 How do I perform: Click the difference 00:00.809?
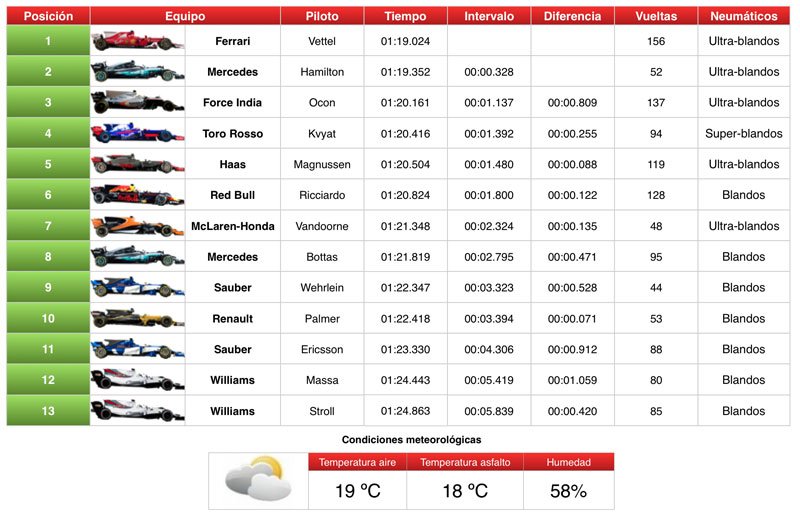pyautogui.click(x=572, y=103)
